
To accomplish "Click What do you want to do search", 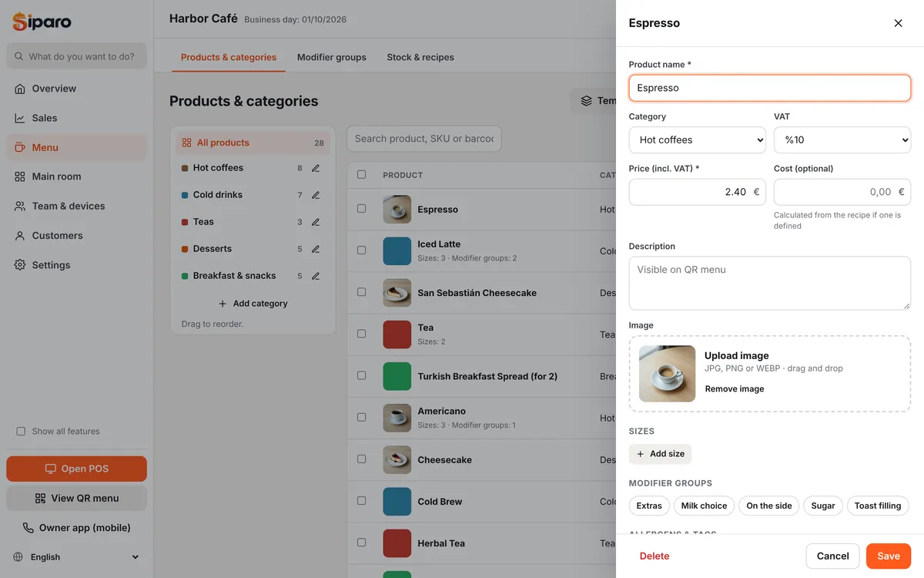I will tap(76, 56).
